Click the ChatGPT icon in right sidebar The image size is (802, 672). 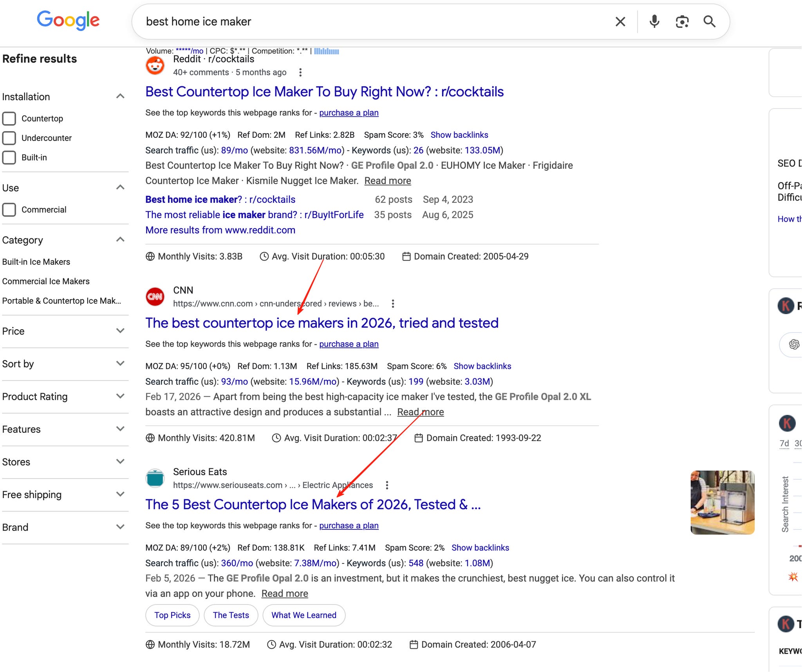click(794, 344)
